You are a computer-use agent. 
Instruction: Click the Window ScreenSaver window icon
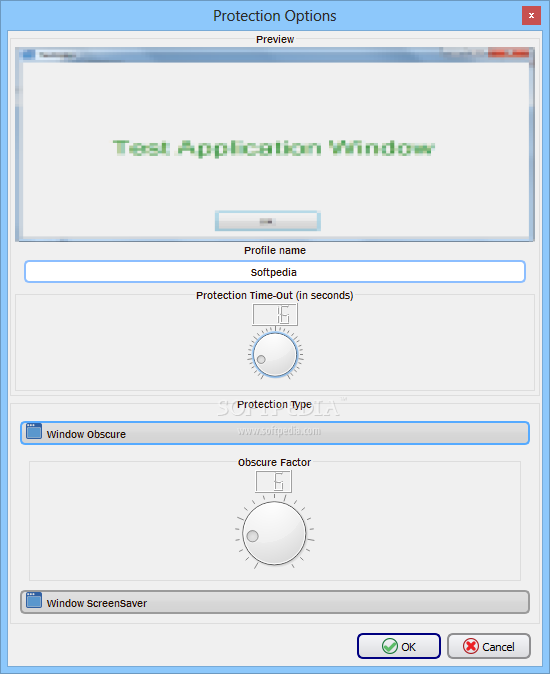[34, 600]
